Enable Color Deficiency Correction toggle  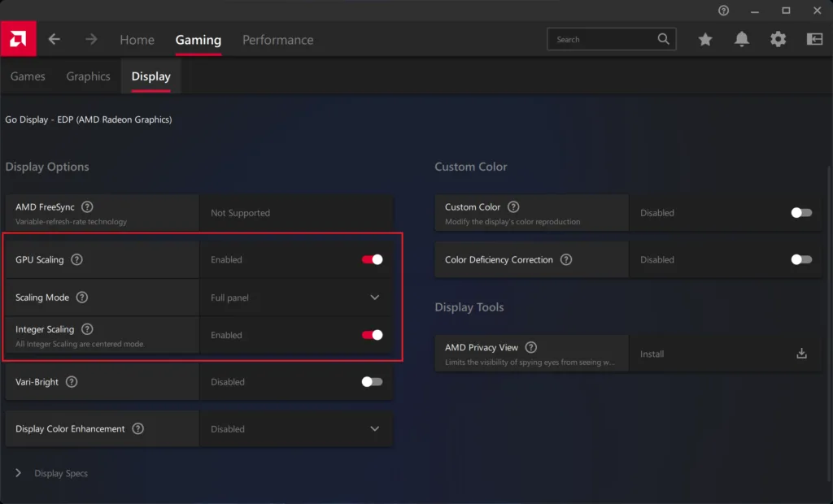tap(801, 259)
